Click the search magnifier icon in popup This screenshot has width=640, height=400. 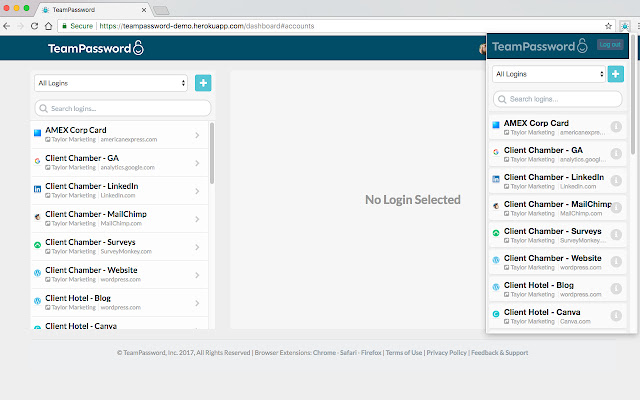click(502, 99)
